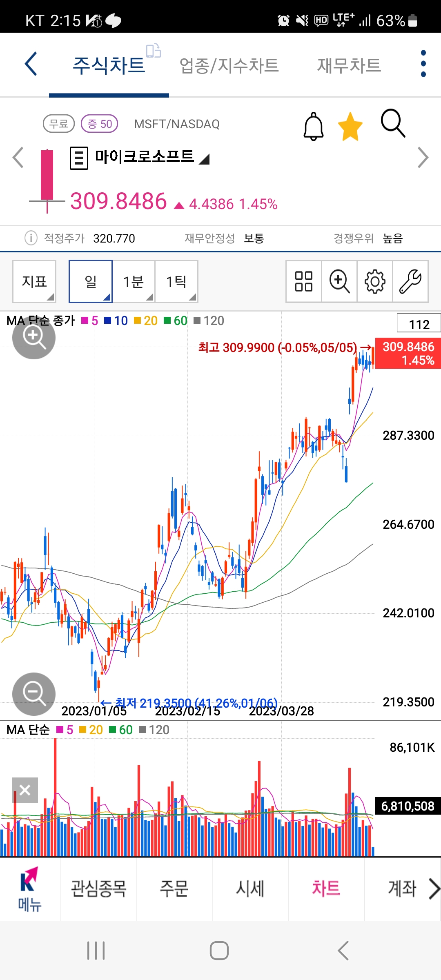The width and height of the screenshot is (441, 980).
Task: Open Android recent apps button
Action: [x=96, y=951]
